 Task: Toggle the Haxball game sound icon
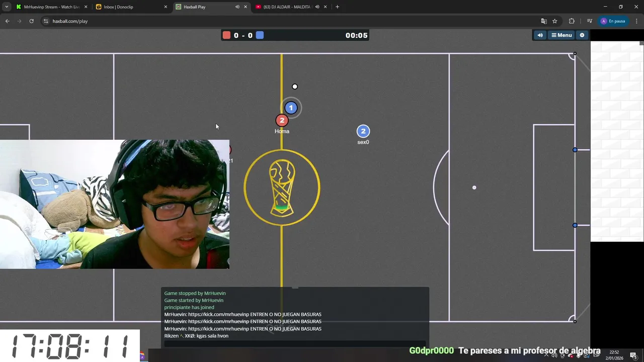pos(540,35)
